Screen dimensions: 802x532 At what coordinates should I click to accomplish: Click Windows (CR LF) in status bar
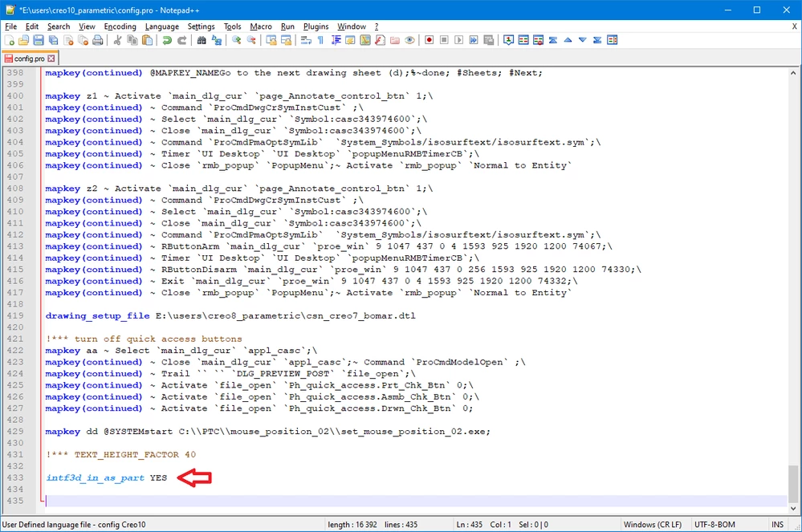click(x=653, y=524)
